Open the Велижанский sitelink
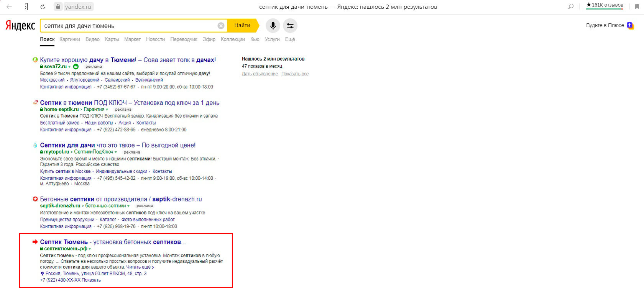The image size is (644, 290). [149, 80]
